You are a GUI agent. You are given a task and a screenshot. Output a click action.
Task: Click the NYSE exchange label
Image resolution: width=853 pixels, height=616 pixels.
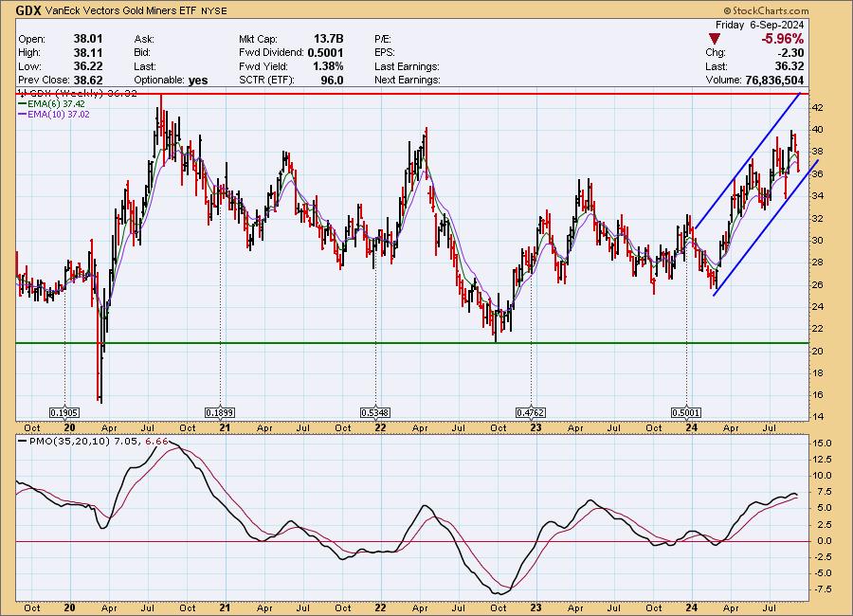tap(214, 10)
